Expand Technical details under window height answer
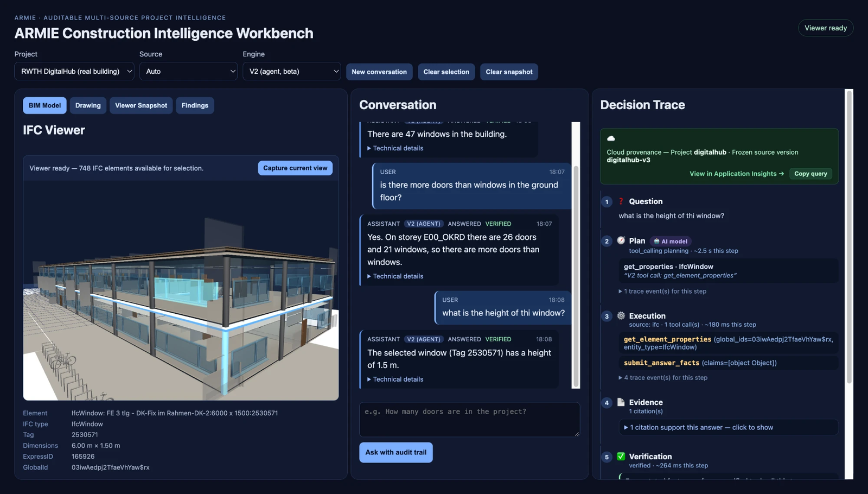The width and height of the screenshot is (868, 494). click(x=395, y=379)
